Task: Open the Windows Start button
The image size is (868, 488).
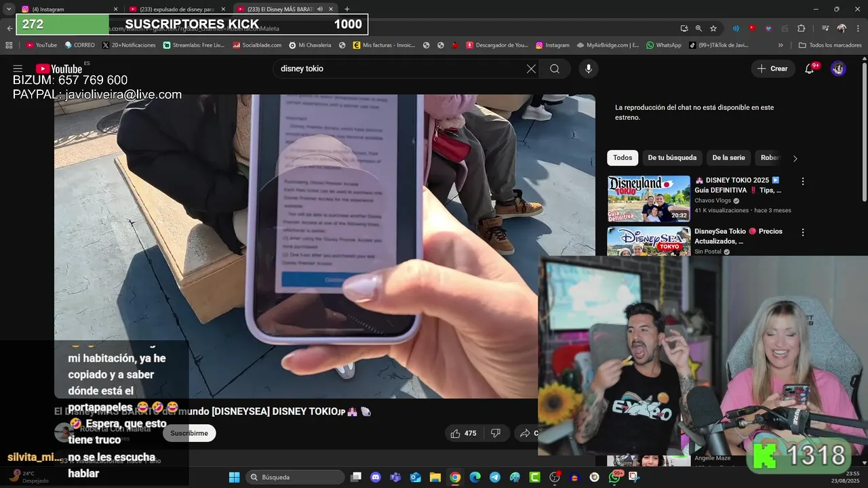Action: [234, 477]
